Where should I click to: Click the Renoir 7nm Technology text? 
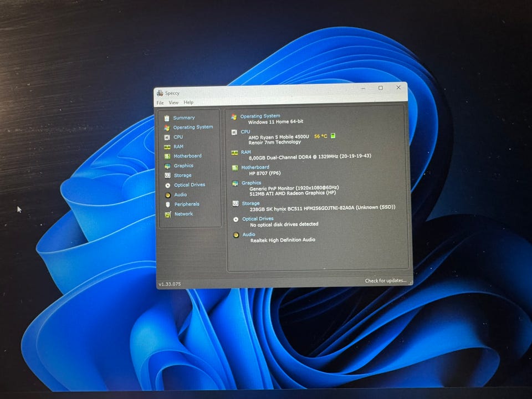[275, 142]
